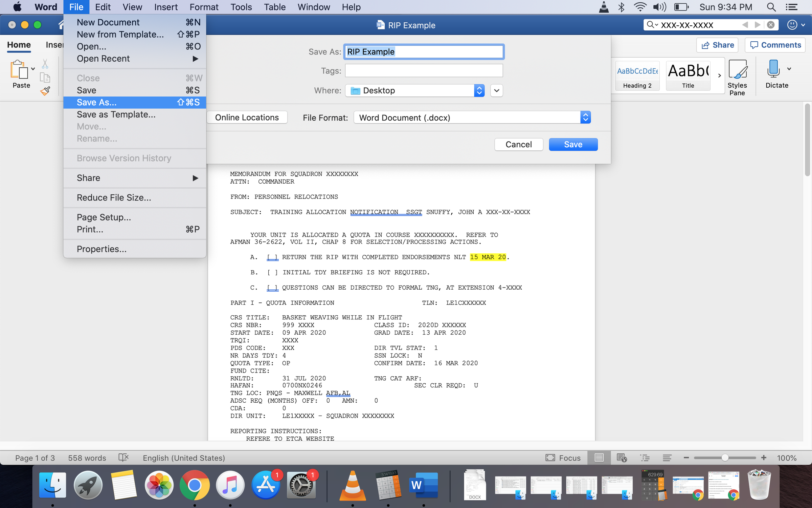This screenshot has height=508, width=812.
Task: Open the Where folder Desktop dropdown
Action: tap(415, 90)
